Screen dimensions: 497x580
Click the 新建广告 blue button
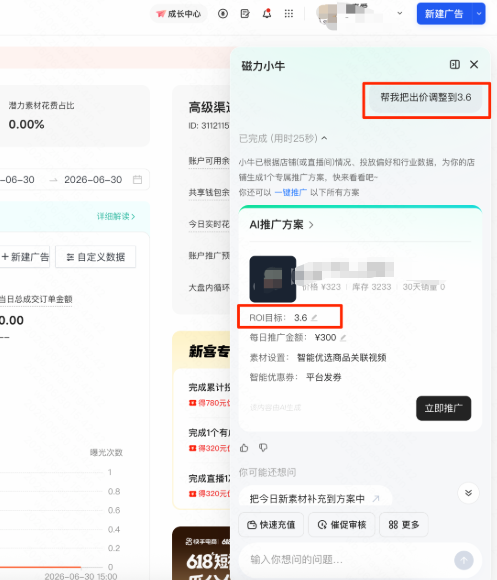click(x=444, y=14)
